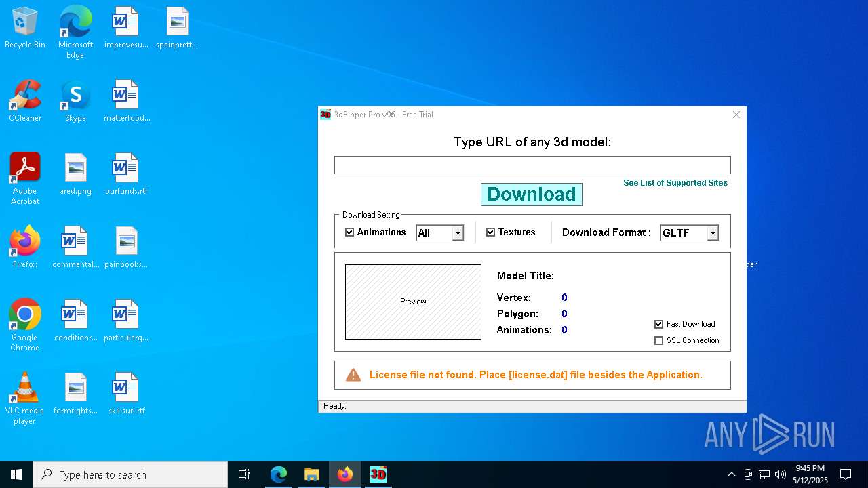This screenshot has width=868, height=488.
Task: Open the Skype desktop shortcut
Action: [75, 102]
